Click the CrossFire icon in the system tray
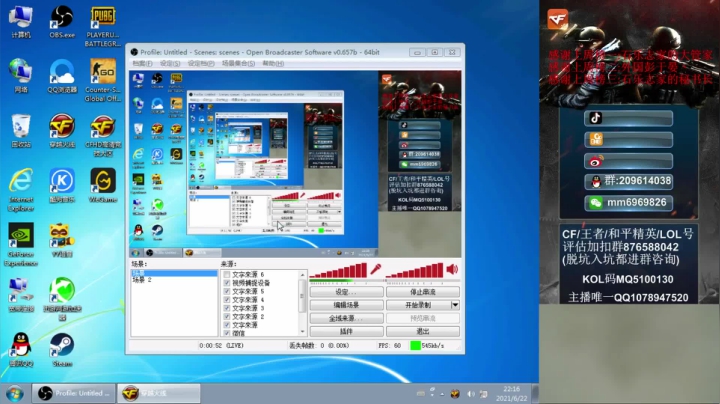720x404 pixels. (x=455, y=394)
